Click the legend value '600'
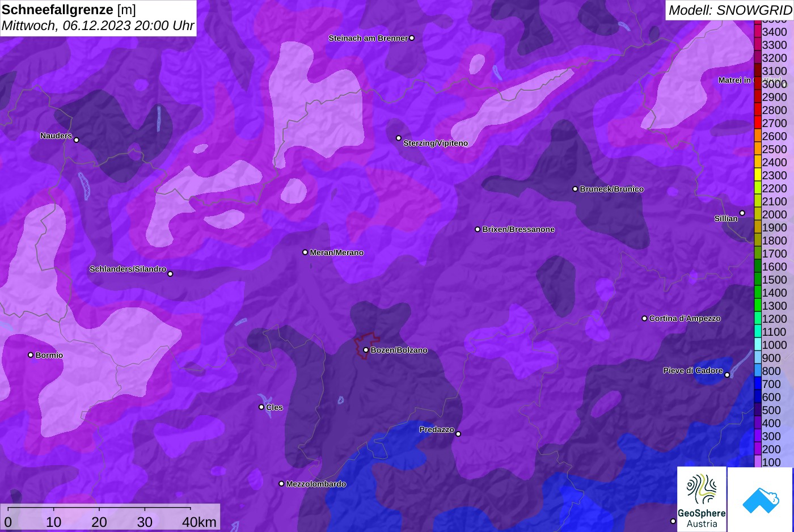The height and width of the screenshot is (532, 794). click(x=771, y=397)
